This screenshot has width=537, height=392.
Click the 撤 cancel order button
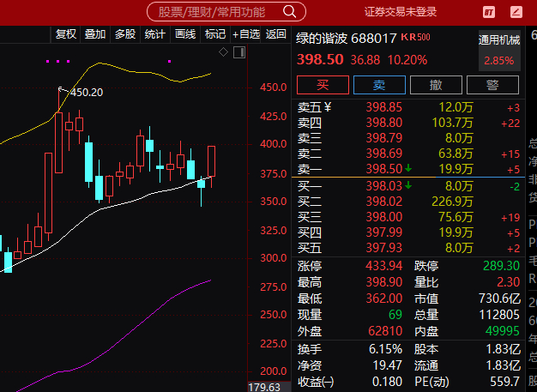pos(436,85)
